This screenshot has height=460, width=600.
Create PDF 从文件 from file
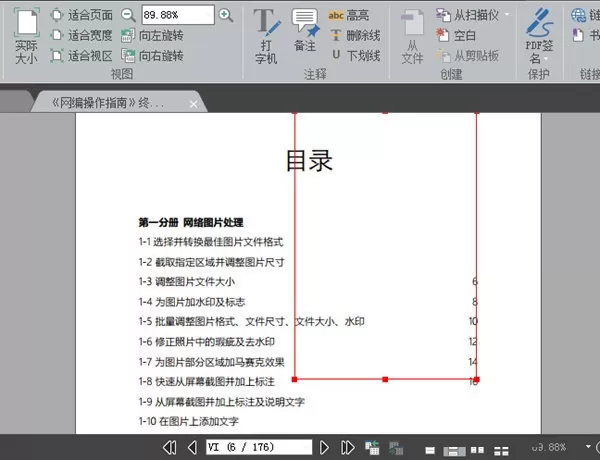tap(412, 37)
